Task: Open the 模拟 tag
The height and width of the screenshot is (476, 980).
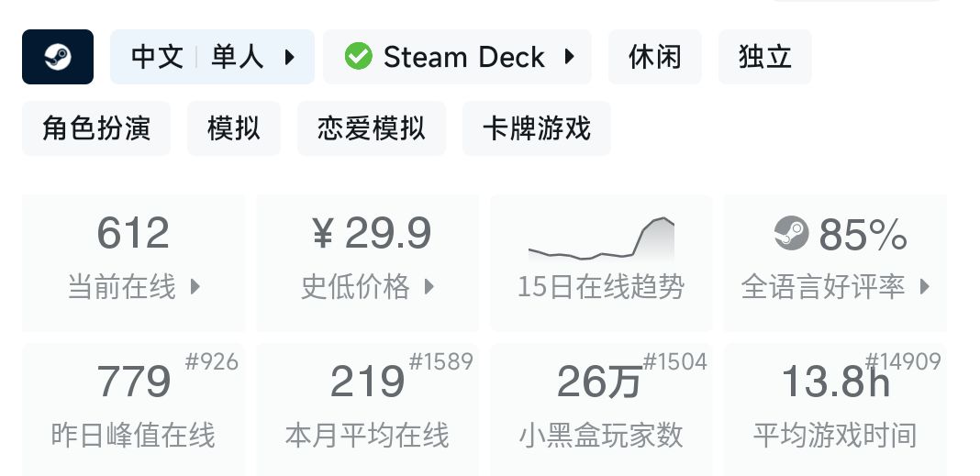Action: point(234,128)
